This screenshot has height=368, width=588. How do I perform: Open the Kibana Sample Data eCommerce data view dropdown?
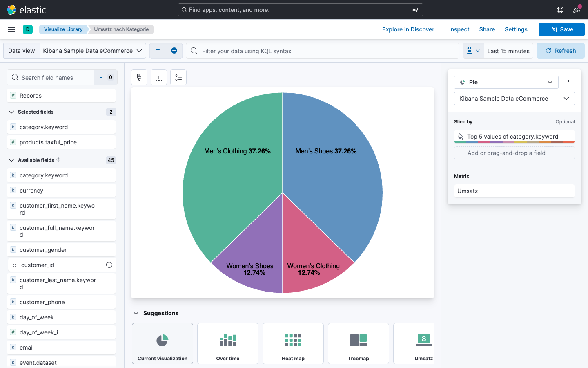tap(93, 51)
